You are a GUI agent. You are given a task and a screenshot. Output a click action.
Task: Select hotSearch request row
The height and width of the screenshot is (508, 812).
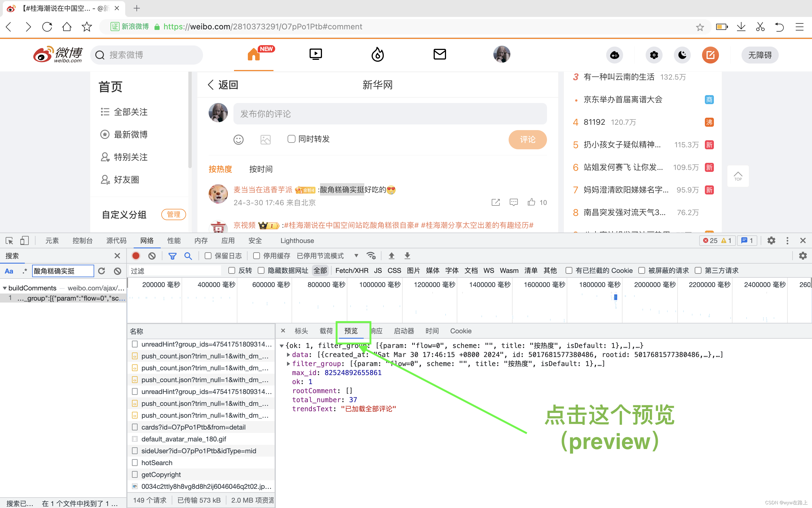tap(201, 463)
